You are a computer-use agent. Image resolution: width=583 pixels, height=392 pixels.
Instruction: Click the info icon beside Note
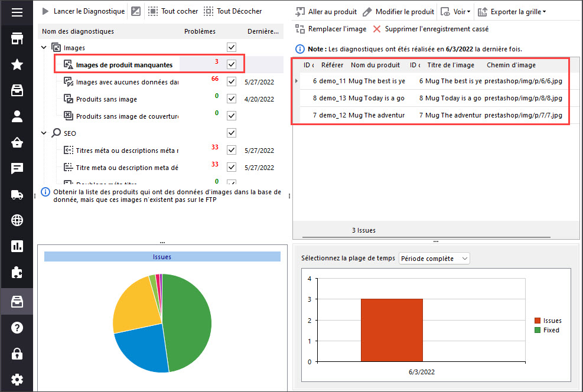(299, 49)
